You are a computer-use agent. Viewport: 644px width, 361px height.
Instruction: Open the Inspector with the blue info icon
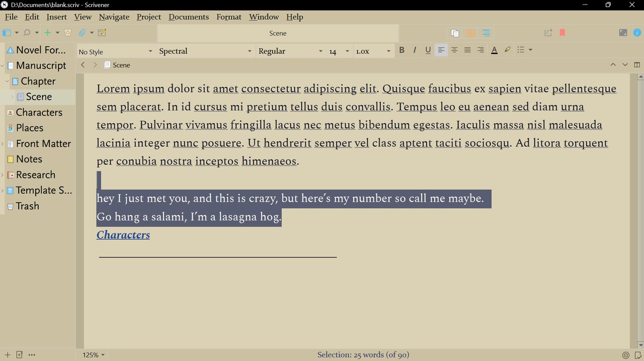click(637, 33)
